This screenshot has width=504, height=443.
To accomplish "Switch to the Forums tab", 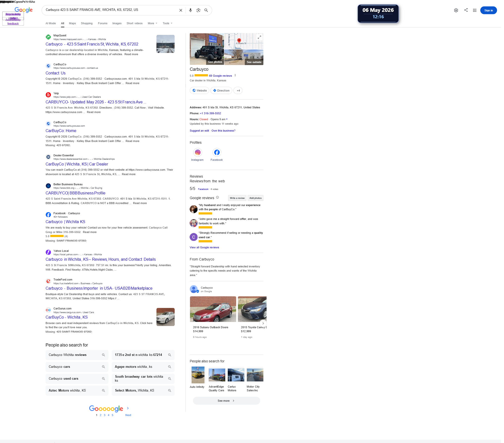I will coord(102,23).
